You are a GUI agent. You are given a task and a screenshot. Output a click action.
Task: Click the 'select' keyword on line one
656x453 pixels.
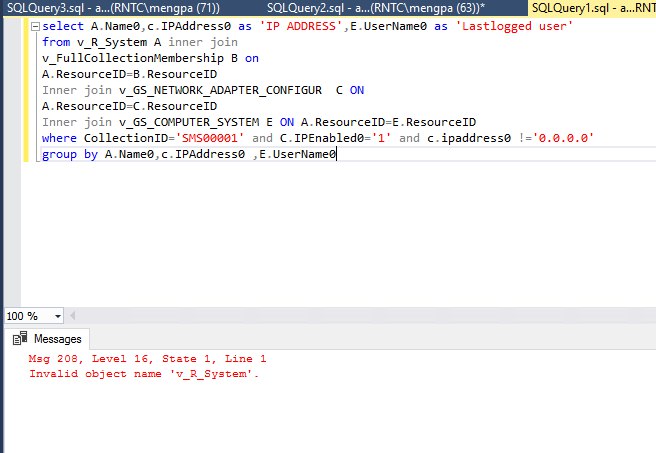(x=63, y=26)
